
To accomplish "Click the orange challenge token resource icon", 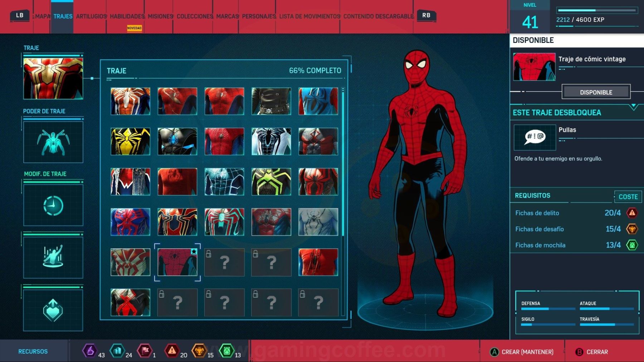I will pos(199,351).
